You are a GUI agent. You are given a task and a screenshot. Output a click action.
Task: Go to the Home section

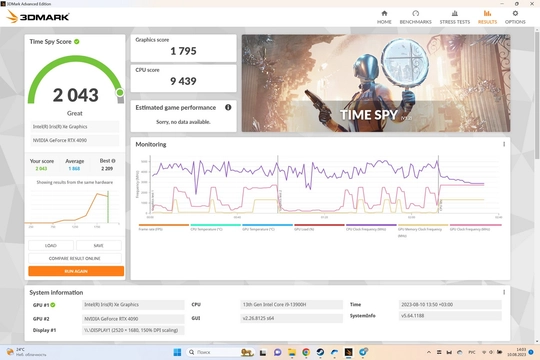coord(384,17)
